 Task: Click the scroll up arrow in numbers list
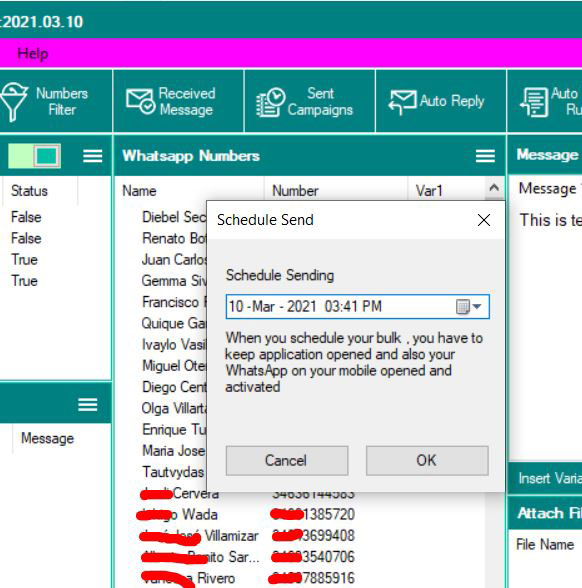point(494,187)
